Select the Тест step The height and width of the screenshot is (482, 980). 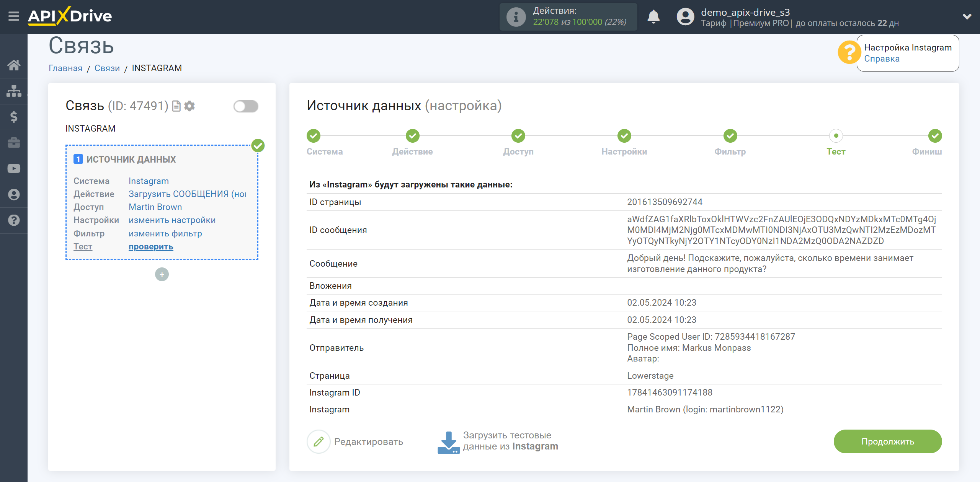pyautogui.click(x=836, y=136)
